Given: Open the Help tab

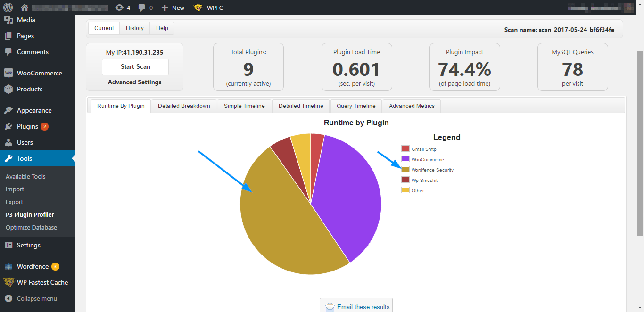Looking at the screenshot, I should 162,28.
